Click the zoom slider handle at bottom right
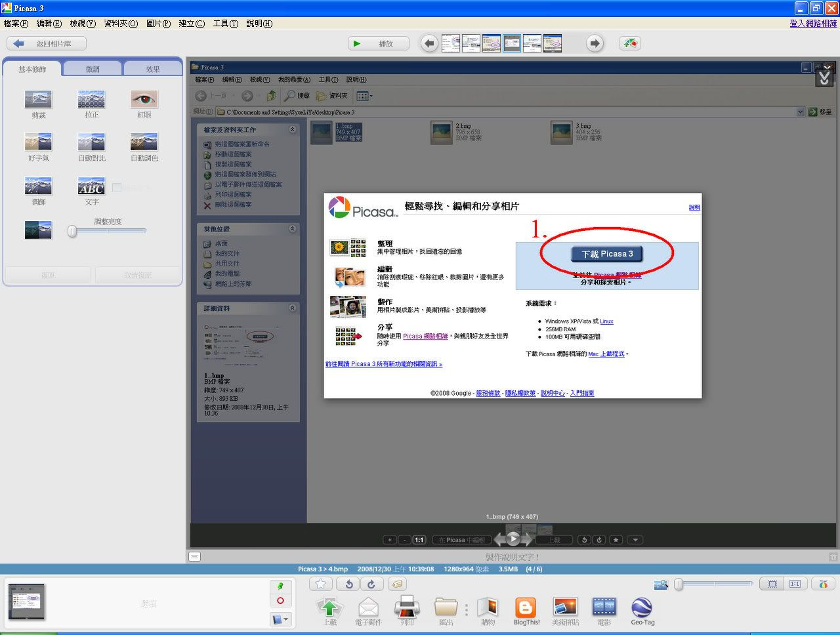The image size is (840, 635). click(x=679, y=584)
